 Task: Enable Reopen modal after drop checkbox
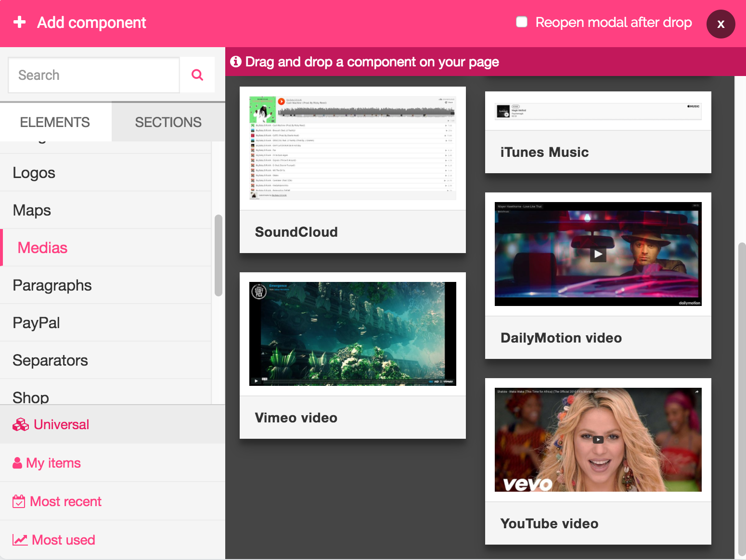(x=522, y=22)
